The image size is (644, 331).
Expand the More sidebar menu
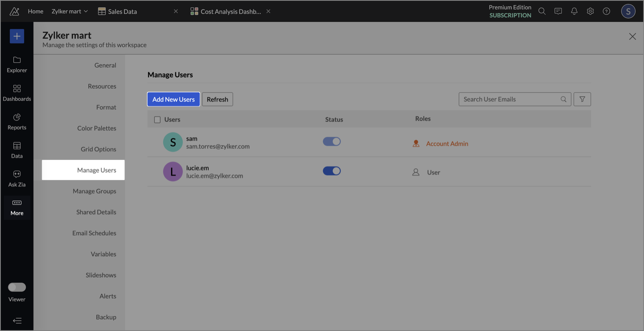click(17, 207)
